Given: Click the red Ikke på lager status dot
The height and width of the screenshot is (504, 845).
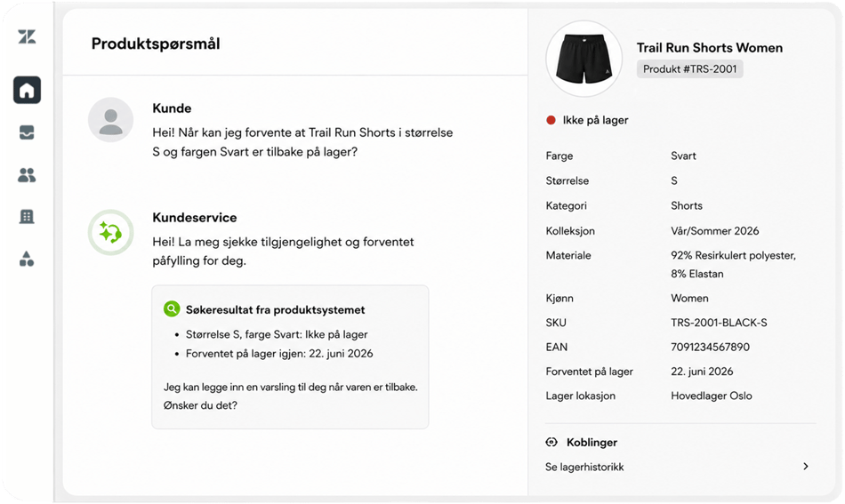Looking at the screenshot, I should 551,120.
